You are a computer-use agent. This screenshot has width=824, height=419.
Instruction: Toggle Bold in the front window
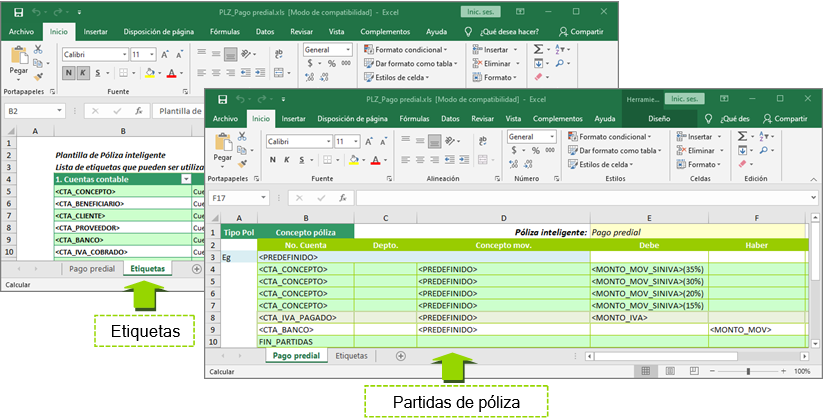pos(272,160)
